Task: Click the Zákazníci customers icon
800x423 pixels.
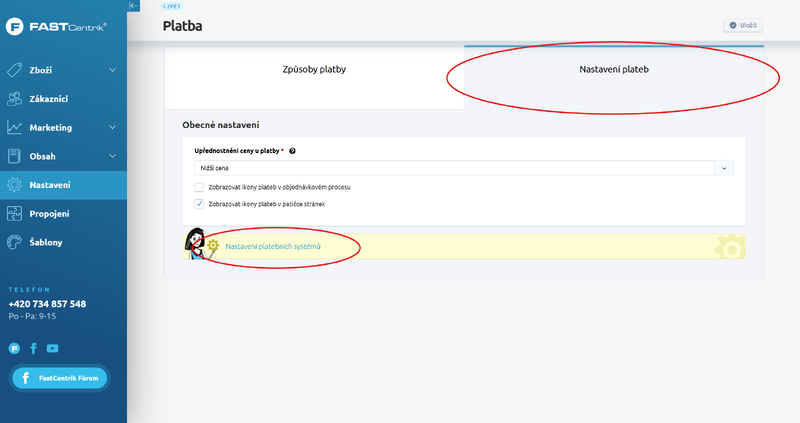Action: 14,99
